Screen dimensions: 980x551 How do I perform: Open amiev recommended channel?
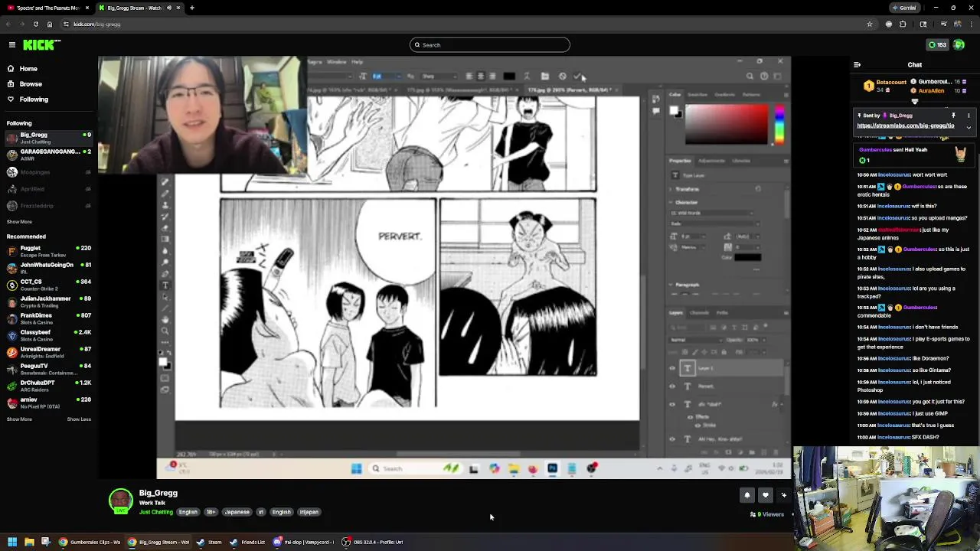pos(48,403)
